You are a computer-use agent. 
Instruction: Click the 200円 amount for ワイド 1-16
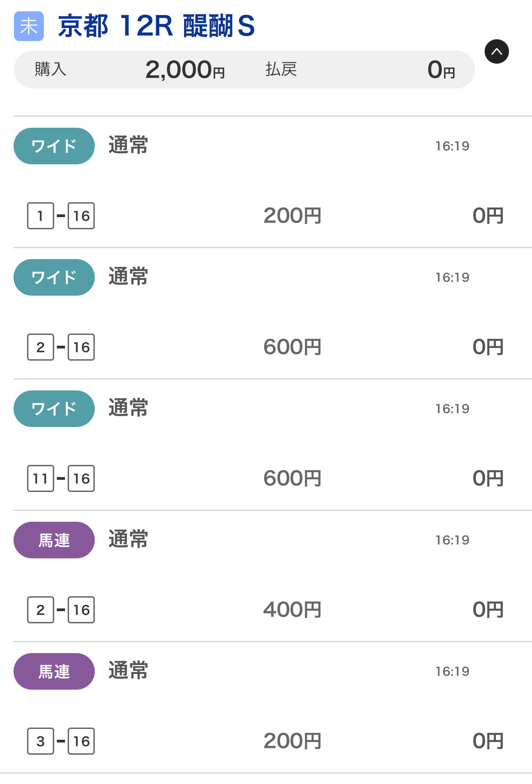pos(292,216)
